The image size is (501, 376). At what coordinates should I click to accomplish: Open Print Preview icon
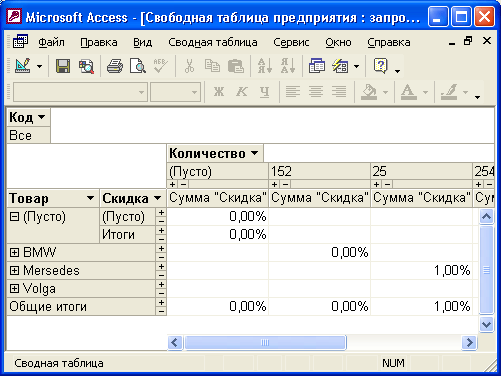(138, 66)
